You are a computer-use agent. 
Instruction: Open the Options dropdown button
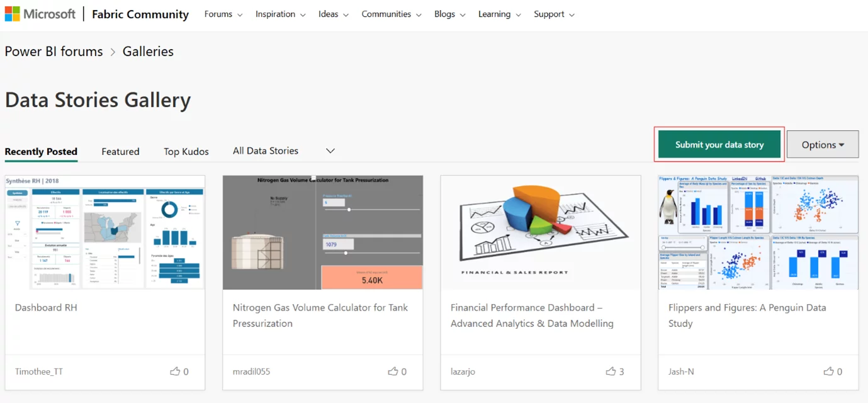822,145
